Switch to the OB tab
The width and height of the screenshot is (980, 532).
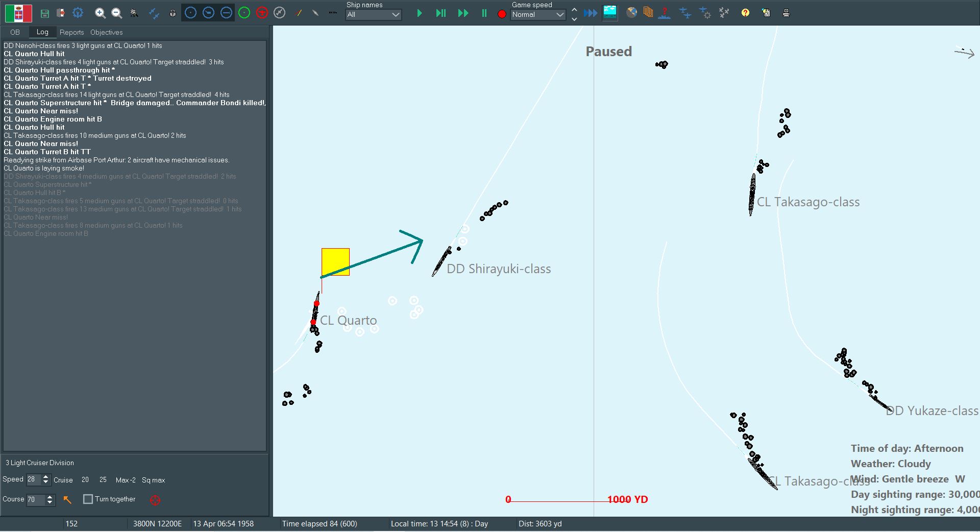pyautogui.click(x=15, y=32)
